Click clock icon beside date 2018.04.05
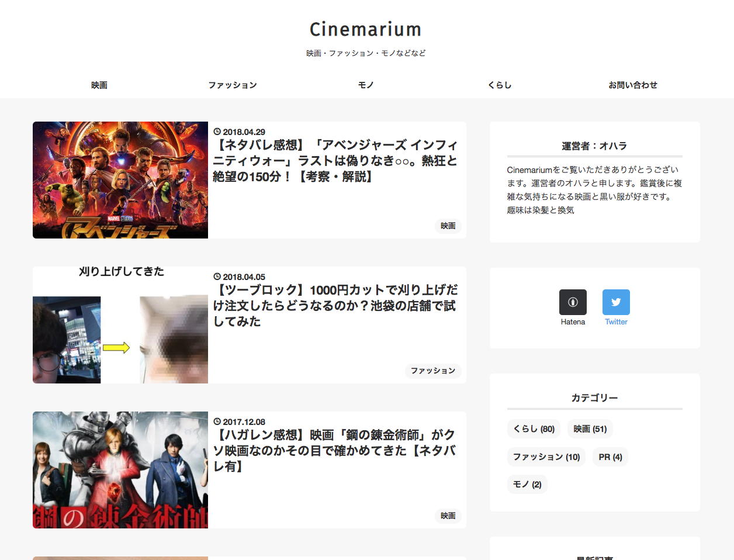The image size is (734, 560). tap(217, 276)
